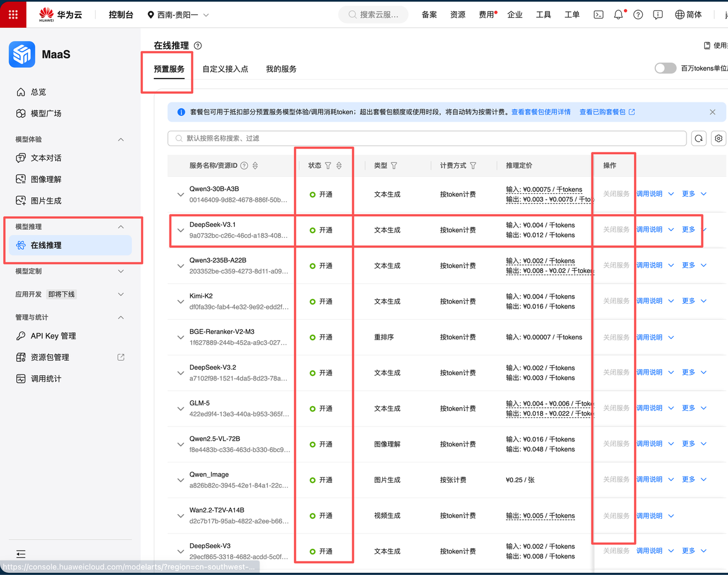Collapse the sidebar with bottom menu icon

[x=21, y=554]
